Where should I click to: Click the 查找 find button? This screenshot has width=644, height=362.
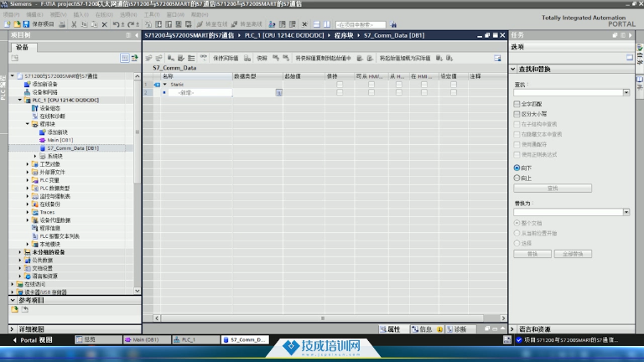click(x=553, y=189)
